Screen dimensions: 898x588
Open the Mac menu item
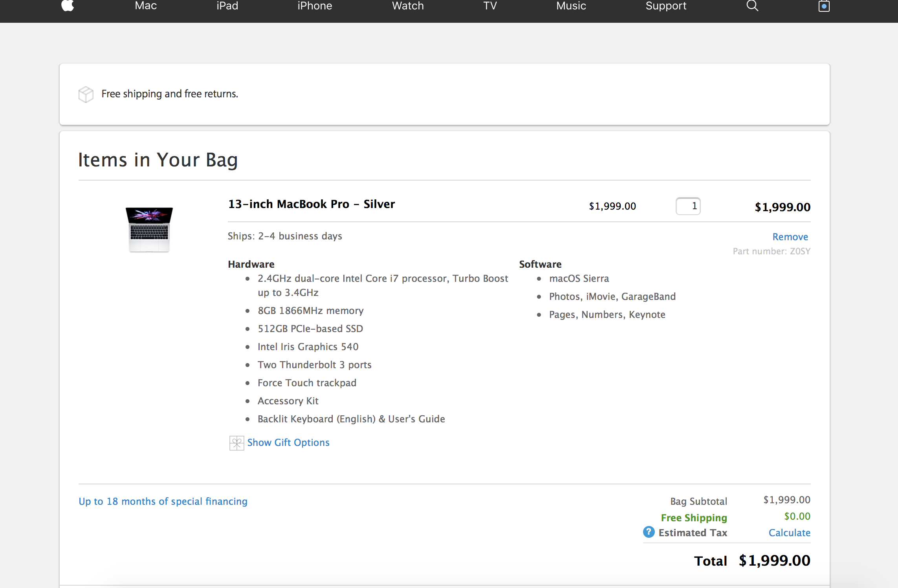(x=146, y=5)
